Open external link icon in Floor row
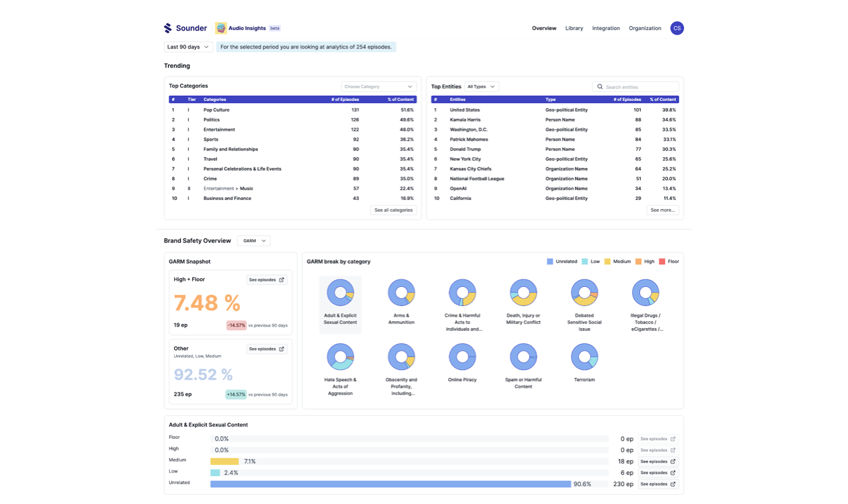Image resolution: width=848 pixels, height=504 pixels. (673, 439)
